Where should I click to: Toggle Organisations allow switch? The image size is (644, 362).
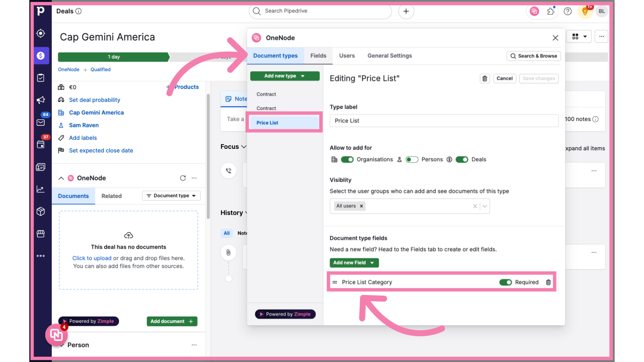pos(347,160)
